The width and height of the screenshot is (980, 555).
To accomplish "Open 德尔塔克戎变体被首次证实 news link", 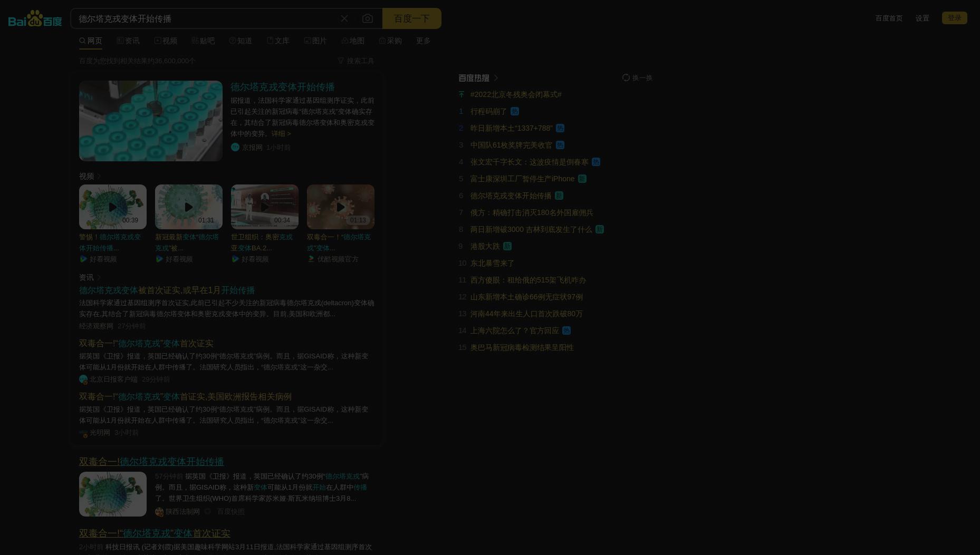I will coord(167,290).
